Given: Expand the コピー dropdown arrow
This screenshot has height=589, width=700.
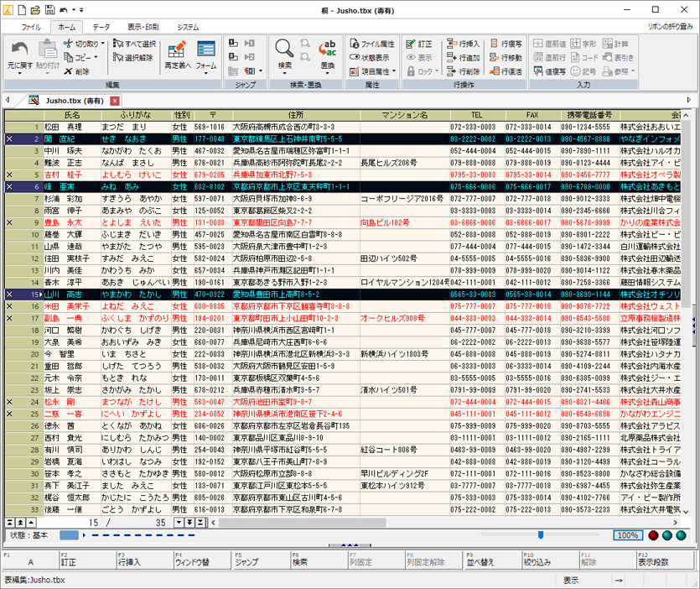Looking at the screenshot, I should (96, 57).
